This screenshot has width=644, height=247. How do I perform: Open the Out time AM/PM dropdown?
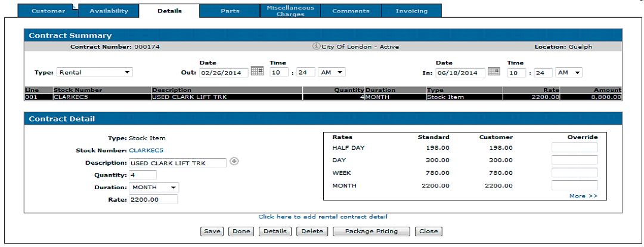(x=332, y=72)
